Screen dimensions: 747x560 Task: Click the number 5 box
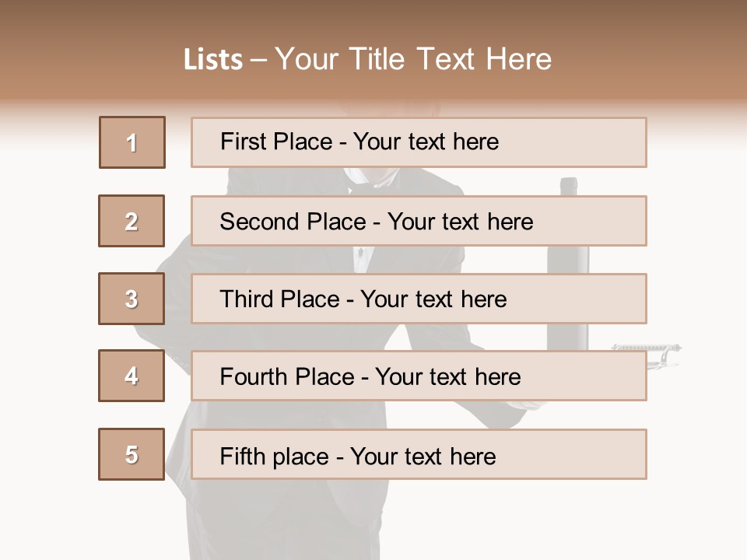(132, 454)
